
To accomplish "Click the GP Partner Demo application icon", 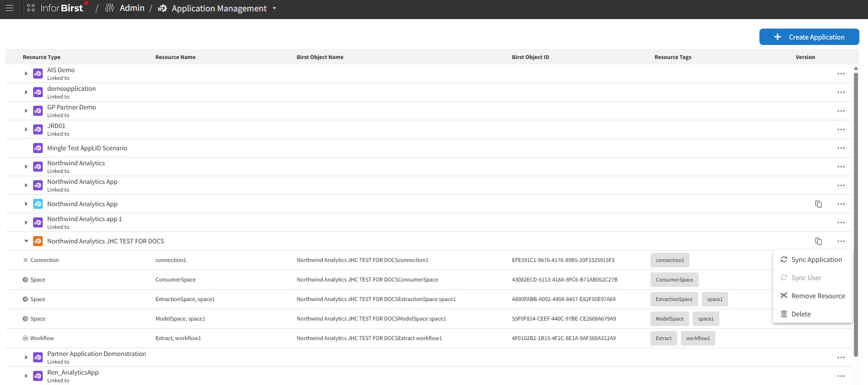I will point(38,111).
